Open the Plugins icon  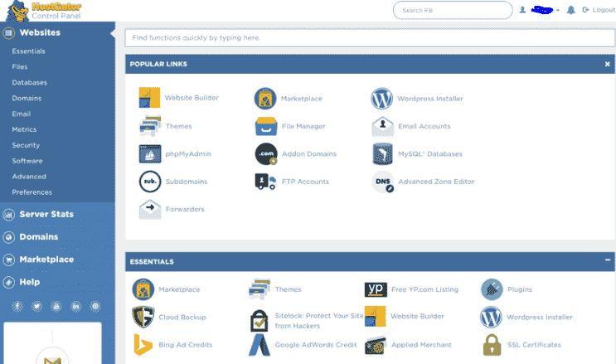point(492,289)
